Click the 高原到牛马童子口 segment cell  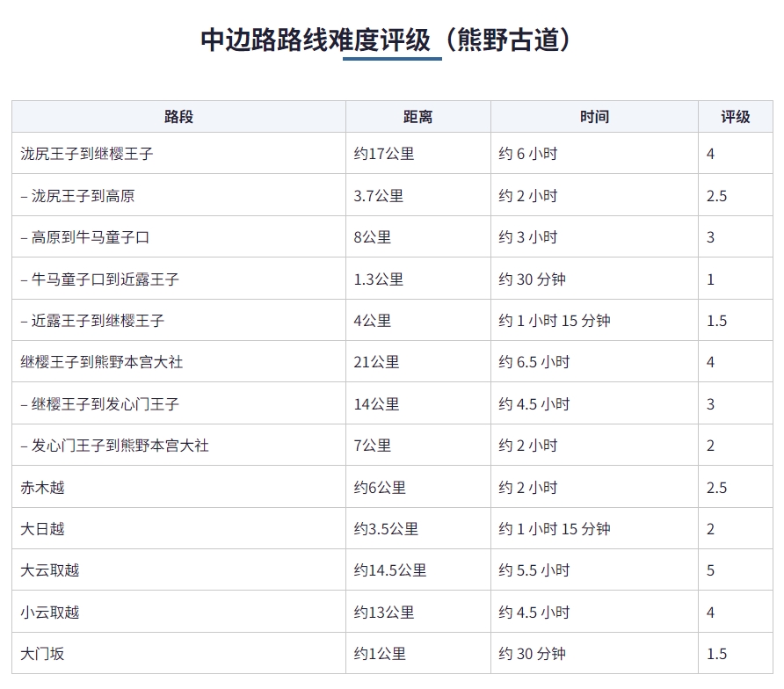[x=178, y=237]
